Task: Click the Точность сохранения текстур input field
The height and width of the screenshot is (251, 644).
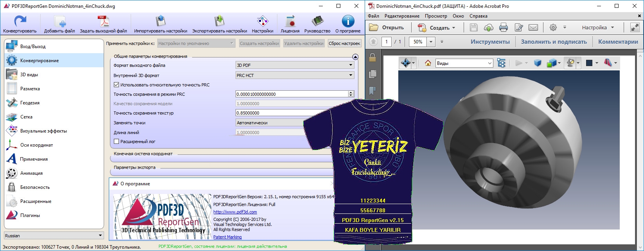Action: point(270,113)
